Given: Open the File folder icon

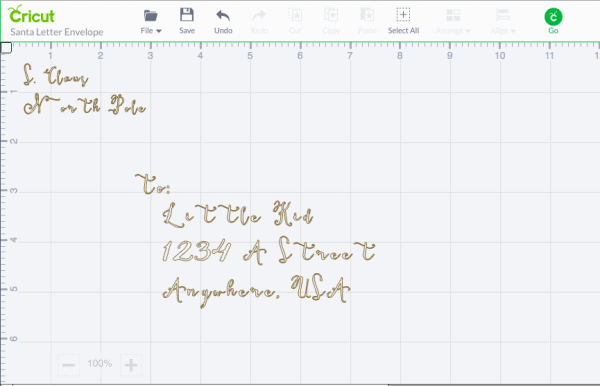Looking at the screenshot, I should [150, 16].
